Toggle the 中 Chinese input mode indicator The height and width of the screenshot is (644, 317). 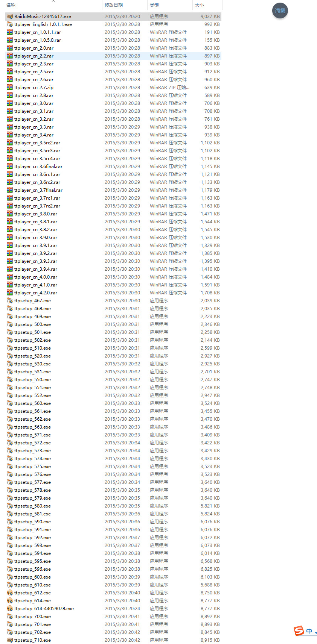(309, 631)
